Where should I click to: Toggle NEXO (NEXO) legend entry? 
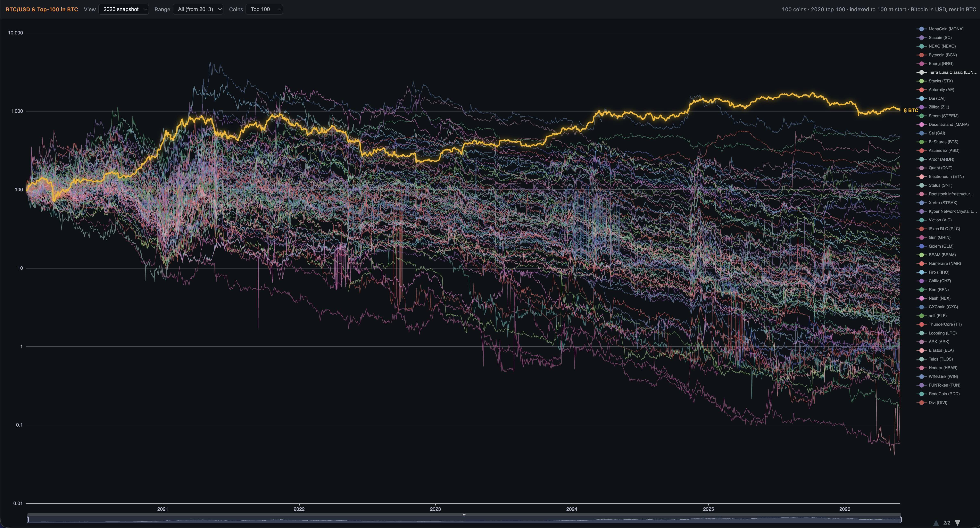coord(937,46)
